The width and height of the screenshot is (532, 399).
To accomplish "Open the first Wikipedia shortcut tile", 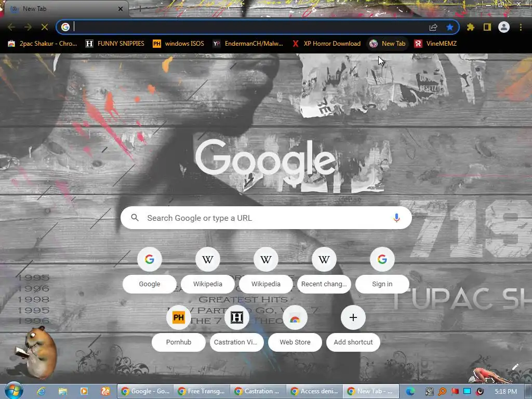I will click(208, 270).
